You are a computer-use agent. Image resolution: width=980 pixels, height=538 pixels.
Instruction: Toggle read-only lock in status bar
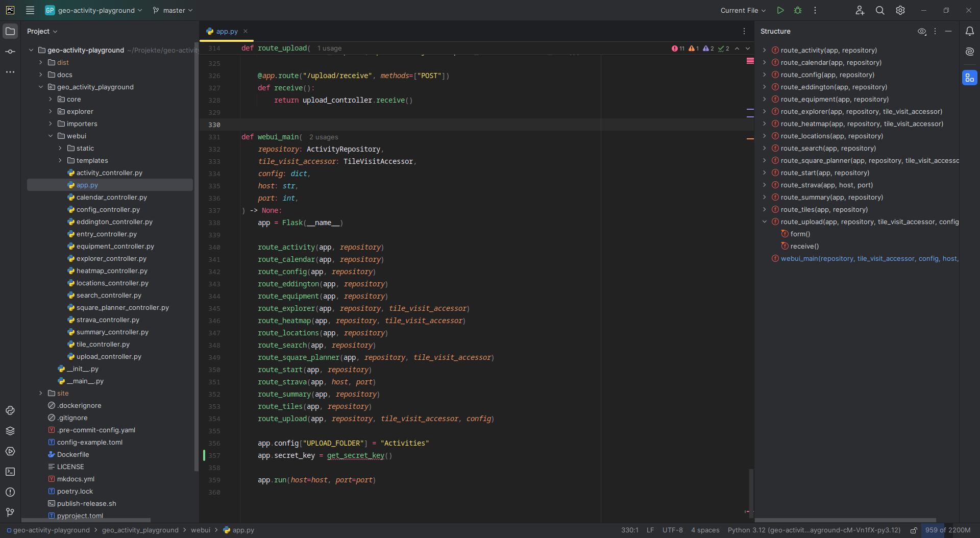[914, 530]
